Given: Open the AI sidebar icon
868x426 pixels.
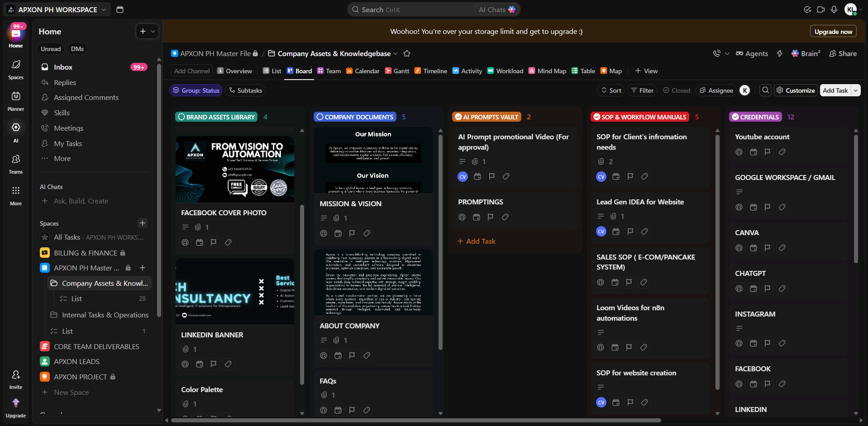Looking at the screenshot, I should point(16,132).
